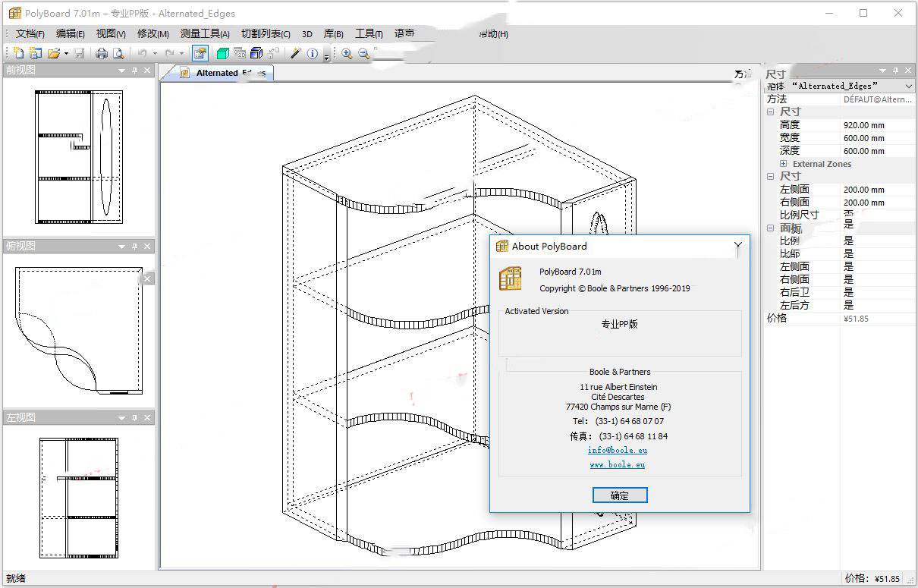This screenshot has height=588, width=918.
Task: Toggle the highlighted Properties toolbar icon
Action: (x=200, y=53)
